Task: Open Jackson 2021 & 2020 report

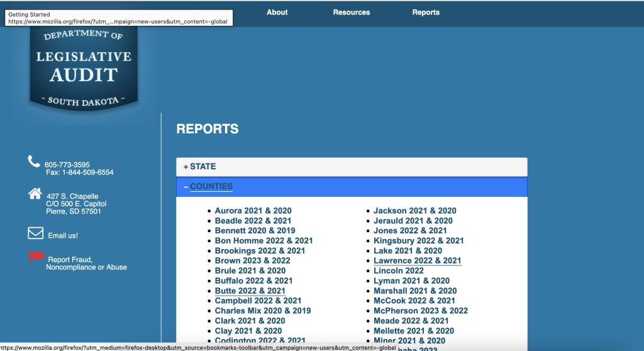Action: point(414,211)
